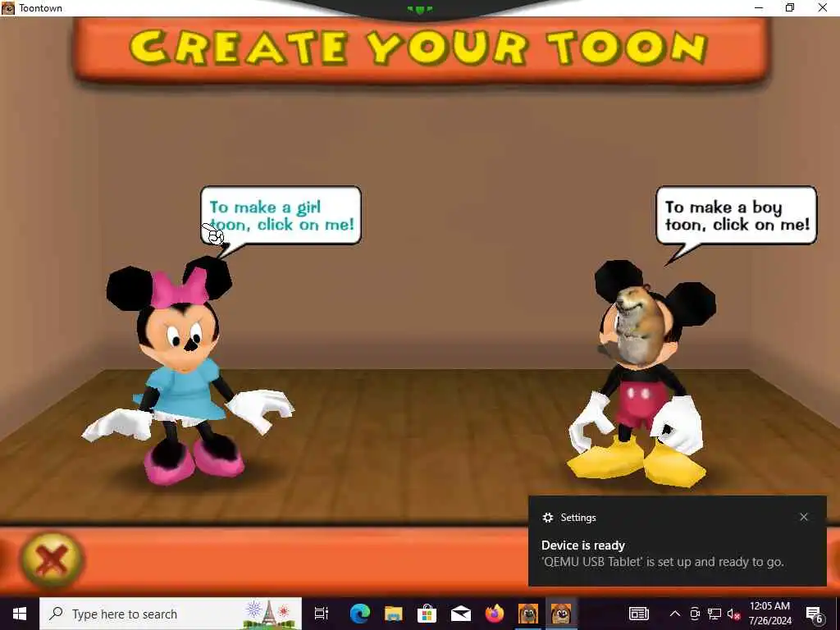Image resolution: width=840 pixels, height=630 pixels.
Task: Select the active Toontown taskbar icon
Action: pos(561,614)
